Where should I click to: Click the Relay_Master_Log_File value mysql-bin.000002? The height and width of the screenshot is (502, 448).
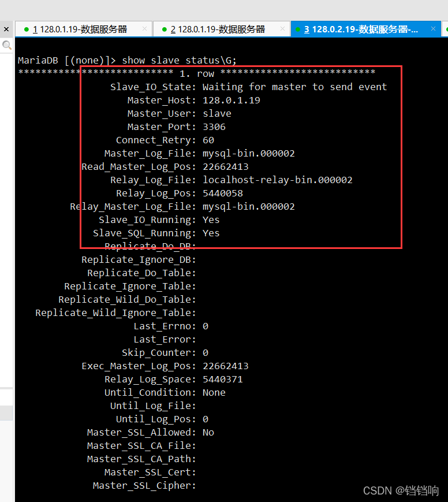[x=249, y=206]
